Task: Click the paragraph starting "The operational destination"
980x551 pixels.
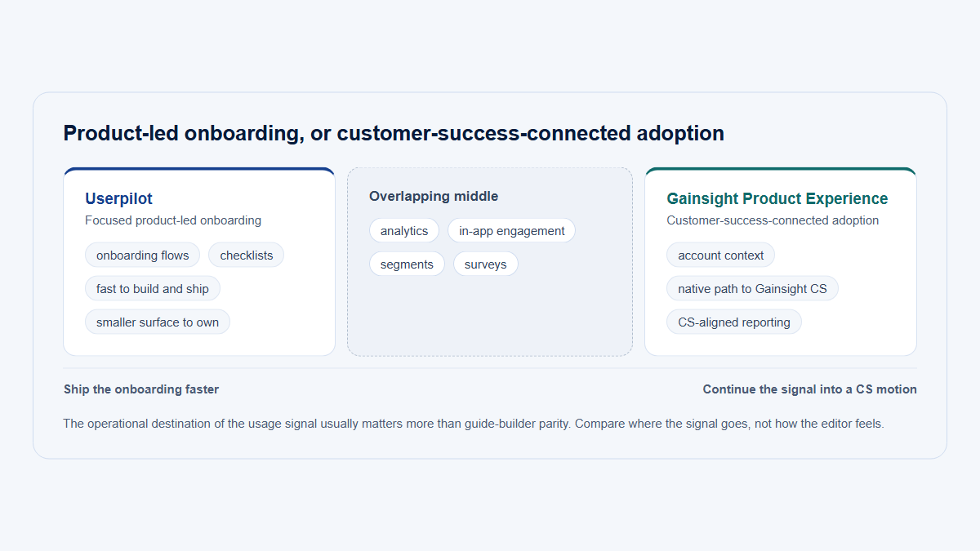Action: (x=474, y=424)
